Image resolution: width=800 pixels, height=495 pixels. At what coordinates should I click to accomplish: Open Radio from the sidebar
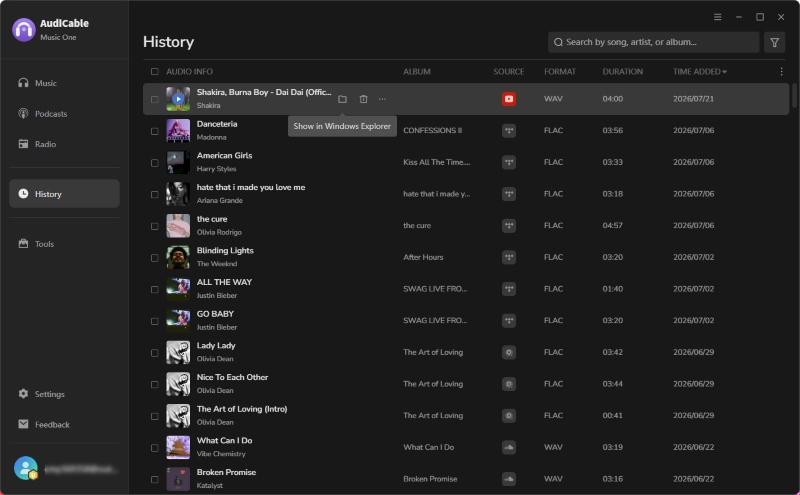click(64, 144)
